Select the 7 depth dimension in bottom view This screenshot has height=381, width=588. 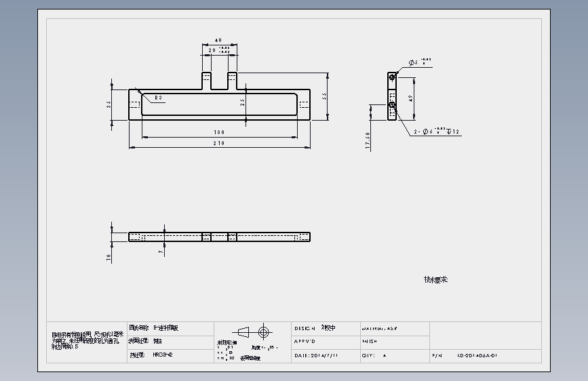161,252
